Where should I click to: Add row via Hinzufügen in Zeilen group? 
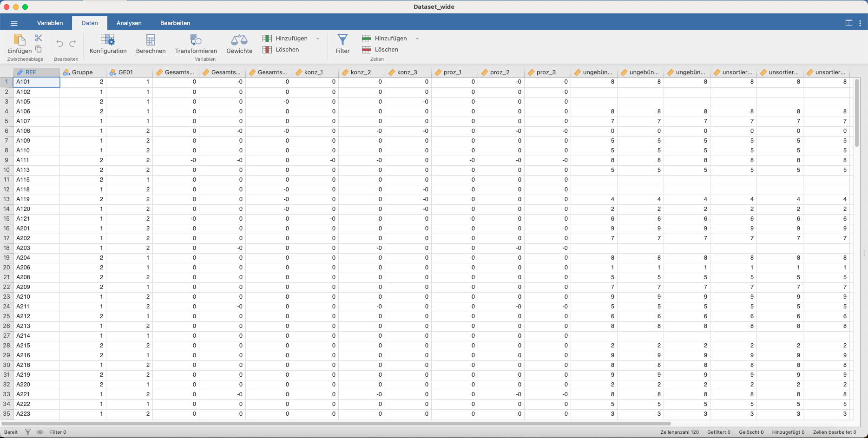click(385, 39)
